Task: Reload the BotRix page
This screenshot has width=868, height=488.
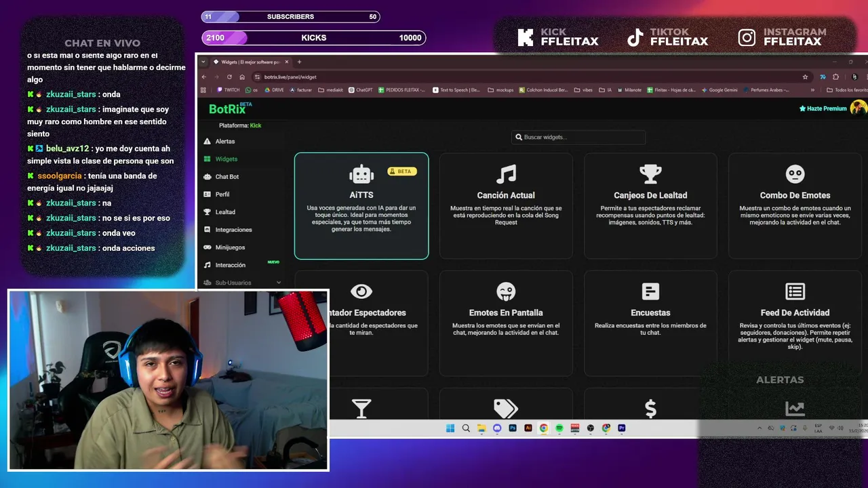Action: point(229,77)
